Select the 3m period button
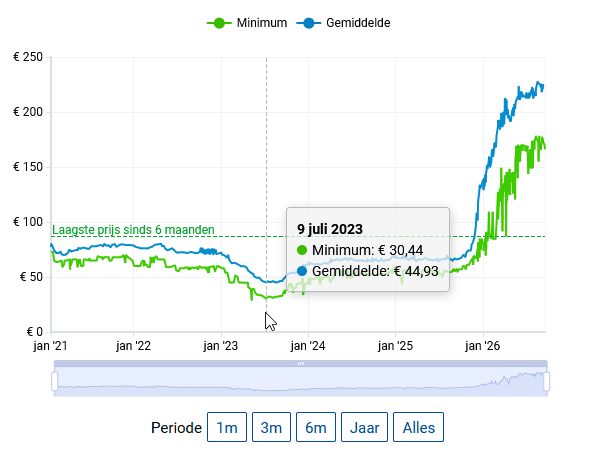The height and width of the screenshot is (465, 596). pos(271,427)
